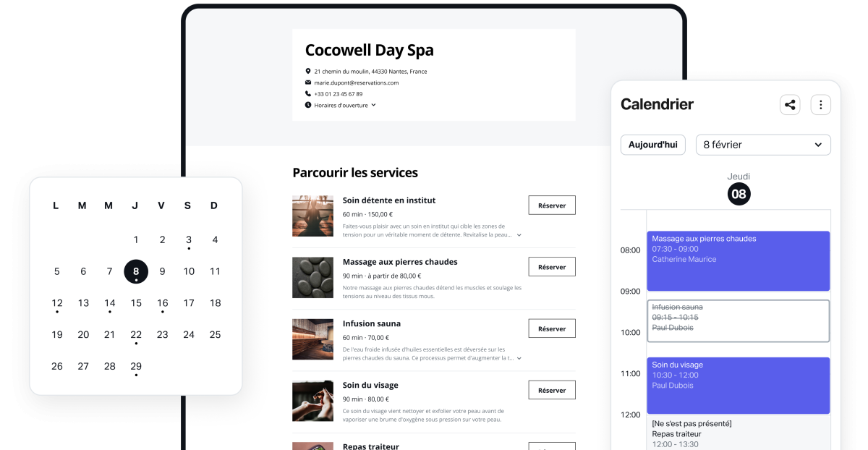Viewport: 868px width, 450px height.
Task: Click the location pin icon by the address
Action: (308, 72)
